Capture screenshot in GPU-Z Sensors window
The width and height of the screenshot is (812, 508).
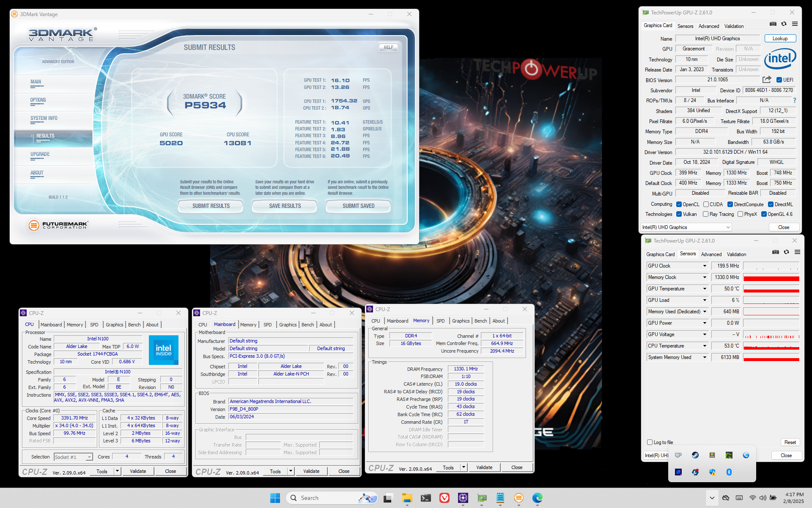[x=776, y=252]
